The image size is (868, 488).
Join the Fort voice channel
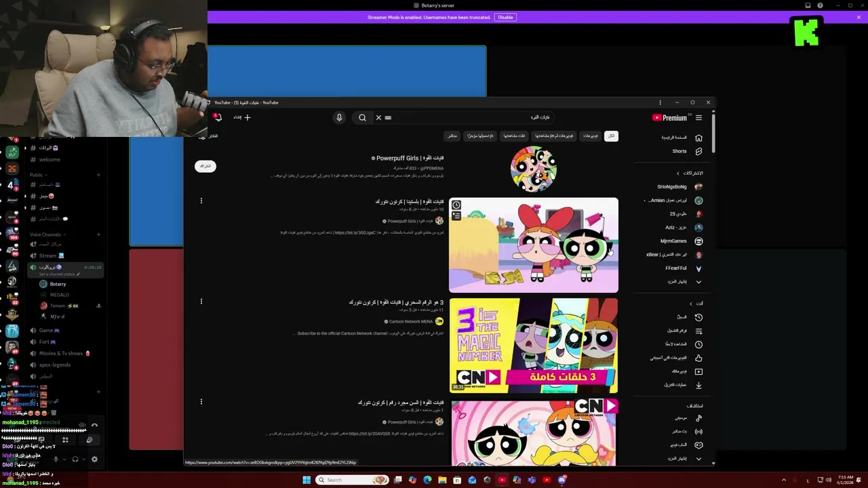(x=44, y=342)
